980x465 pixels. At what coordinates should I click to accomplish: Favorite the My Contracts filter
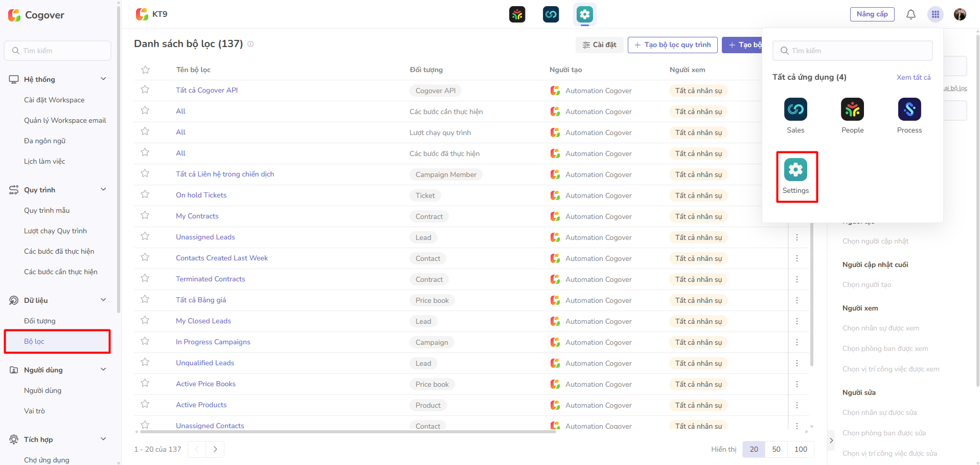[145, 215]
